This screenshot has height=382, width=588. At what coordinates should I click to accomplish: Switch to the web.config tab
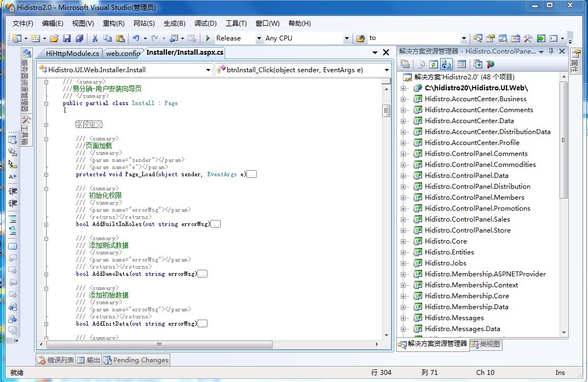123,53
